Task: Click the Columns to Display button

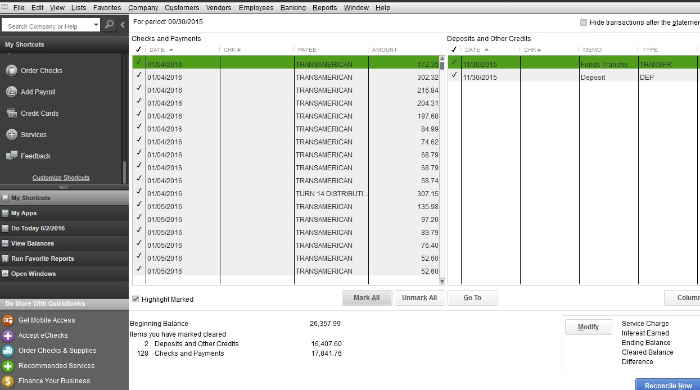Action: tap(682, 298)
